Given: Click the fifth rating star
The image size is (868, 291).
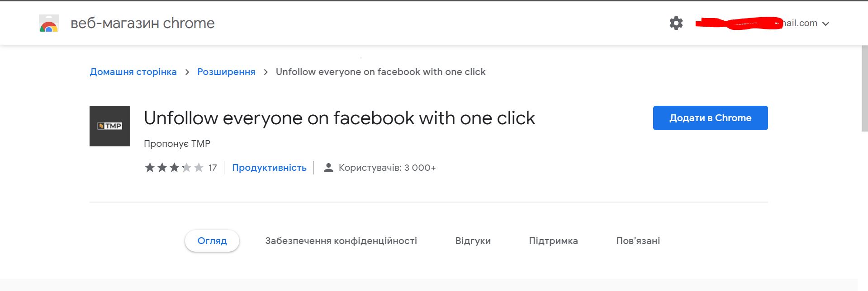Looking at the screenshot, I should coord(199,168).
